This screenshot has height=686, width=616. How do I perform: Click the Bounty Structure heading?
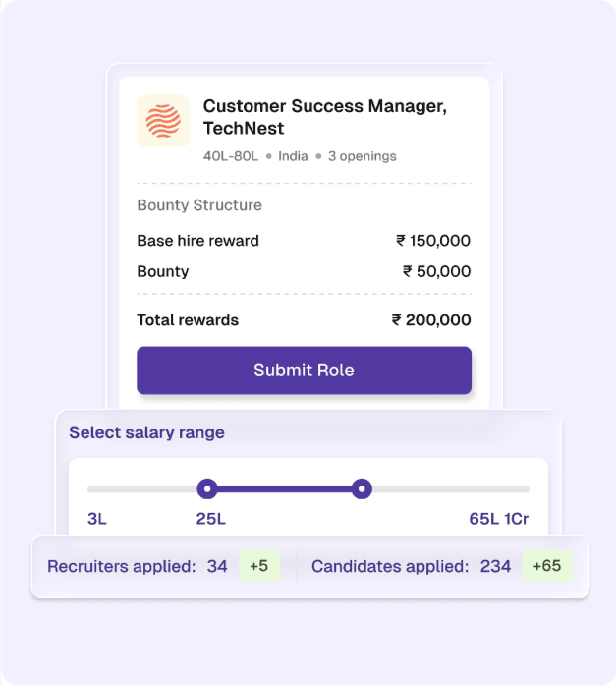[x=198, y=205]
